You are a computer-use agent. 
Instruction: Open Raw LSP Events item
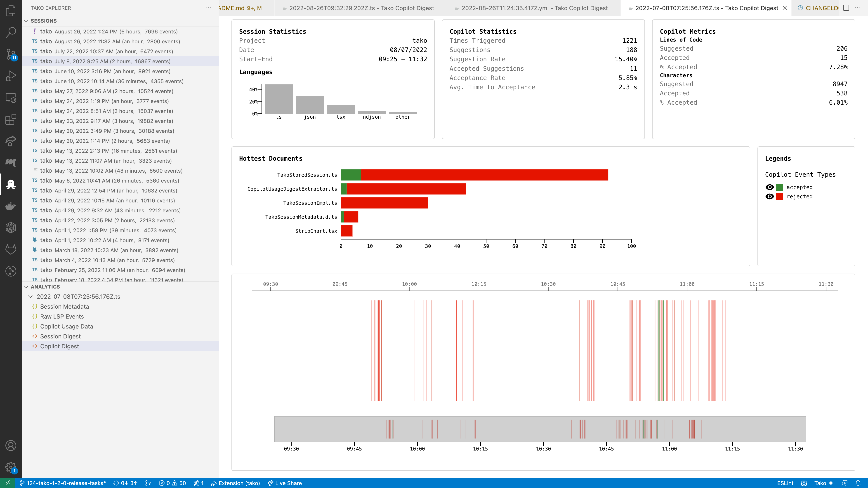tap(62, 317)
